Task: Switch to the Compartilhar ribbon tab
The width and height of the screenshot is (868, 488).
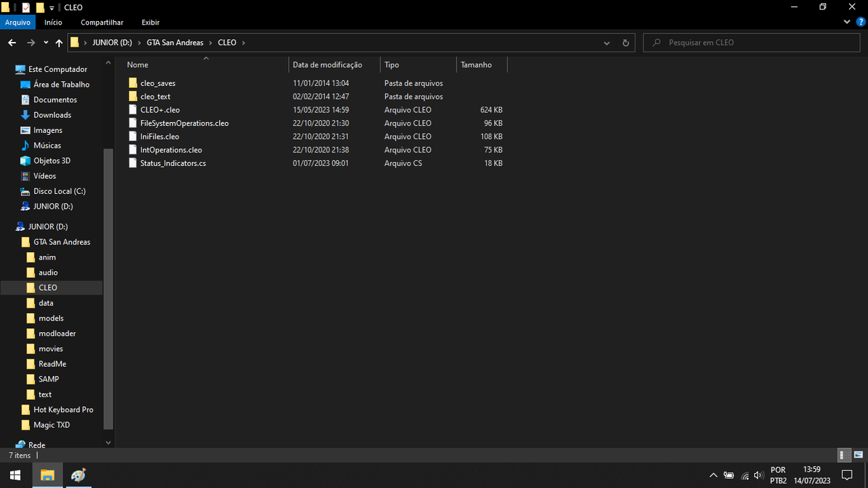Action: tap(102, 22)
